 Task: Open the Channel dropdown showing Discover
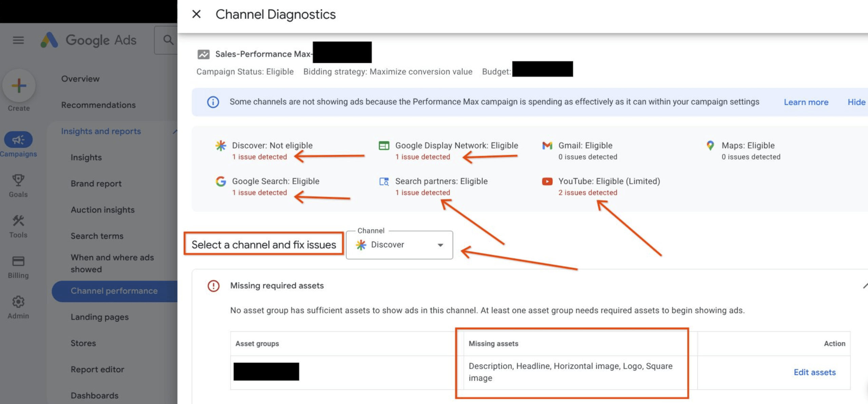pos(399,245)
